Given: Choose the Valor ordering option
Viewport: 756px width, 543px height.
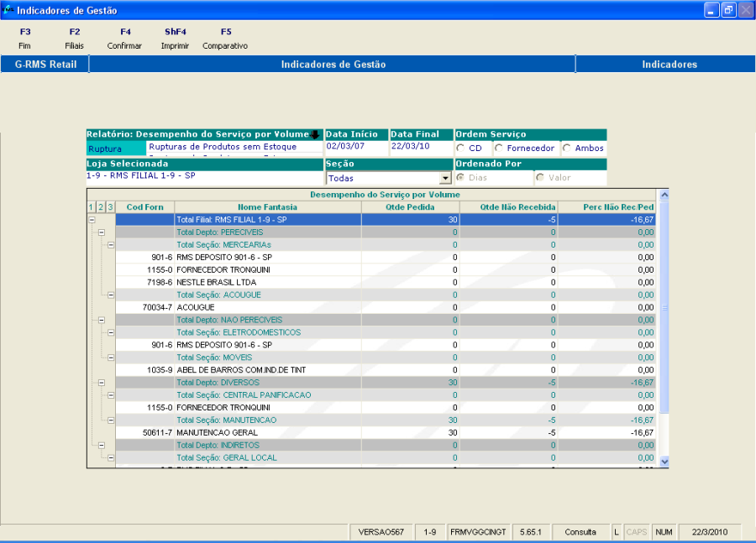Looking at the screenshot, I should [540, 177].
